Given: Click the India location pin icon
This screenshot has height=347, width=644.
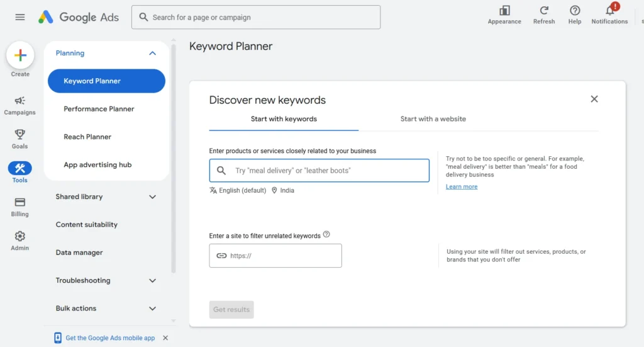Looking at the screenshot, I should (274, 190).
